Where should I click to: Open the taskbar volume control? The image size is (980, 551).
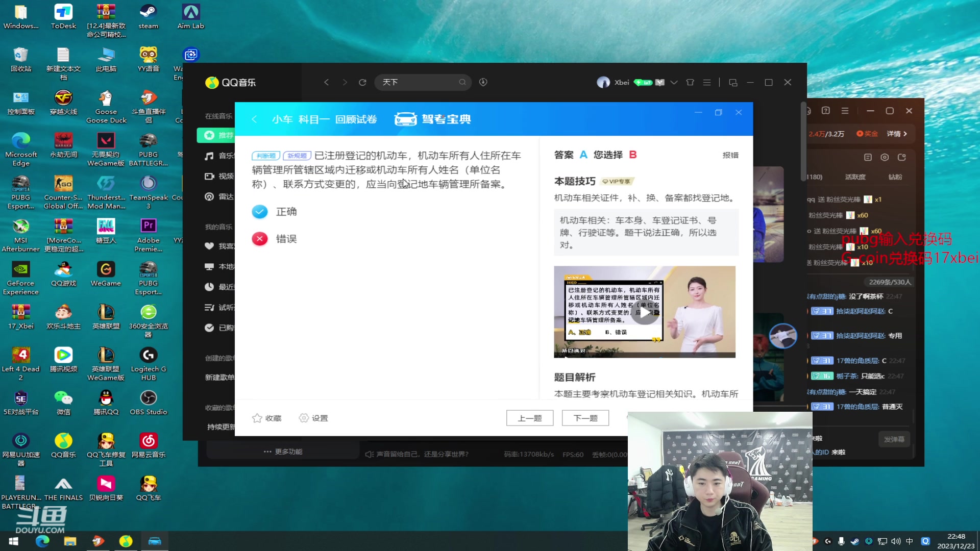pyautogui.click(x=896, y=541)
